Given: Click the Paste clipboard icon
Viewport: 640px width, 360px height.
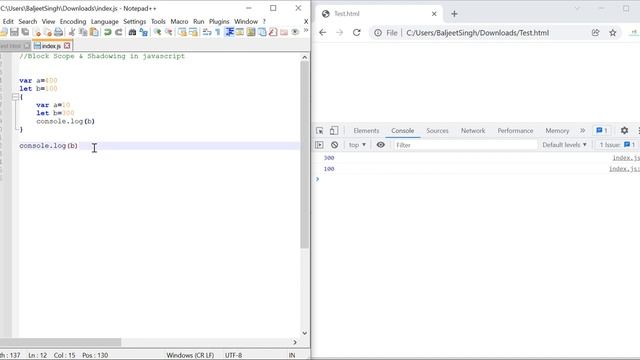Looking at the screenshot, I should 94,32.
